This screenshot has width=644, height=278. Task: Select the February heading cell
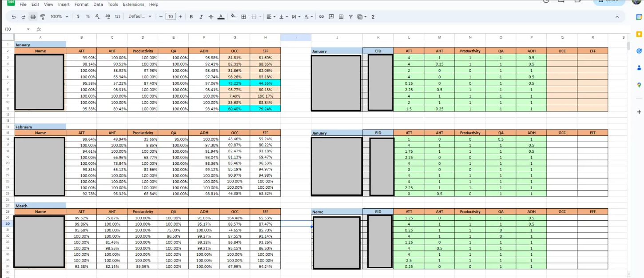(40, 127)
